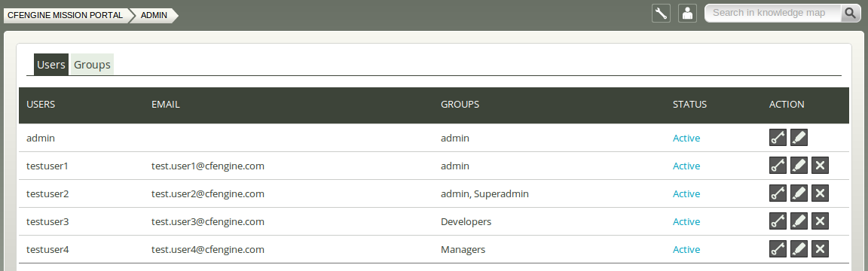Click email test.user1@cfengine.com
The width and height of the screenshot is (868, 271).
[208, 166]
